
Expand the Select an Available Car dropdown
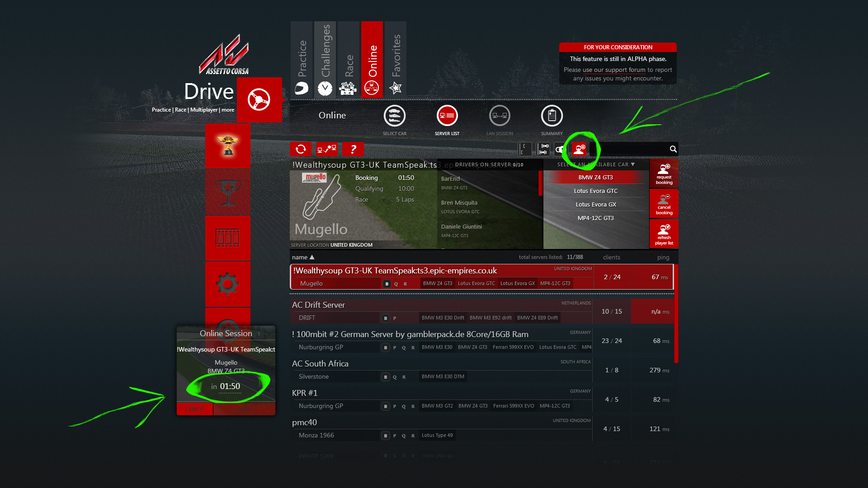coord(632,165)
